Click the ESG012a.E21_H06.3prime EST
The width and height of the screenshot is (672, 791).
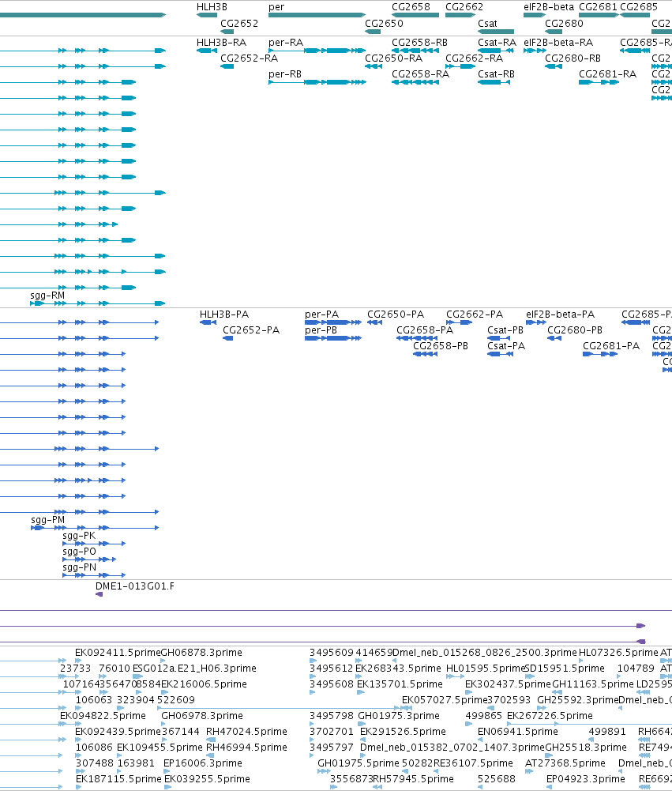click(138, 676)
